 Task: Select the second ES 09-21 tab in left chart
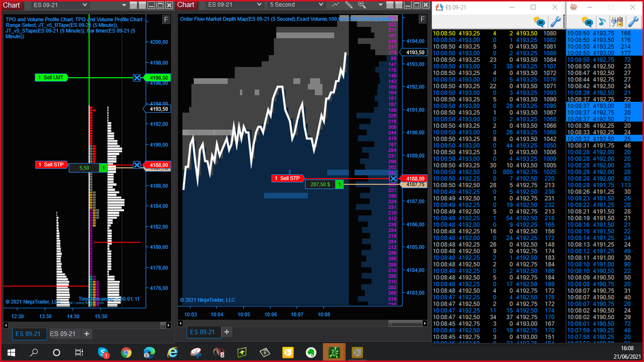pyautogui.click(x=63, y=334)
